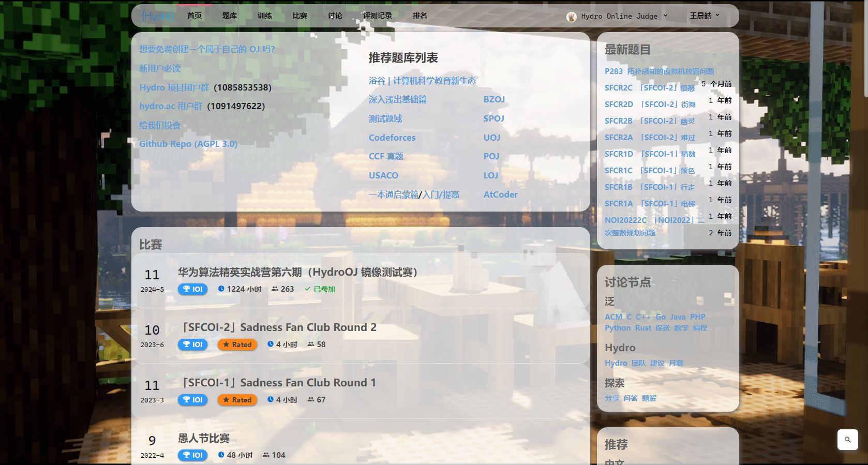868x465 pixels.
Task: Open the AtCoder link
Action: click(x=501, y=194)
